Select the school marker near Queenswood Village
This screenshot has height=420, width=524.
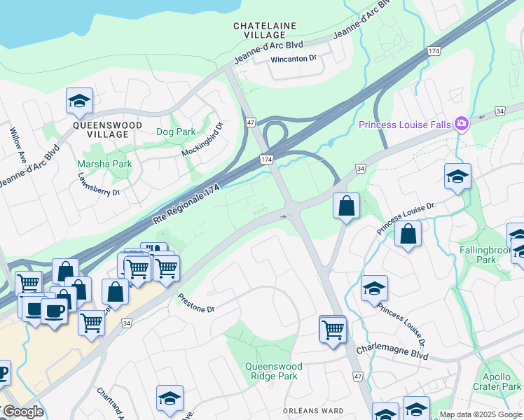(79, 101)
